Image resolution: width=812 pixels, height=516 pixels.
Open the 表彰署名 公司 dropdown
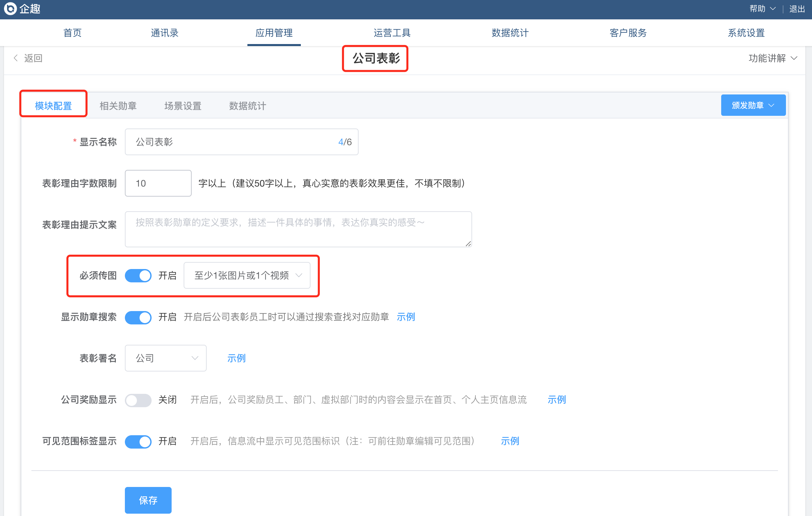[166, 358]
